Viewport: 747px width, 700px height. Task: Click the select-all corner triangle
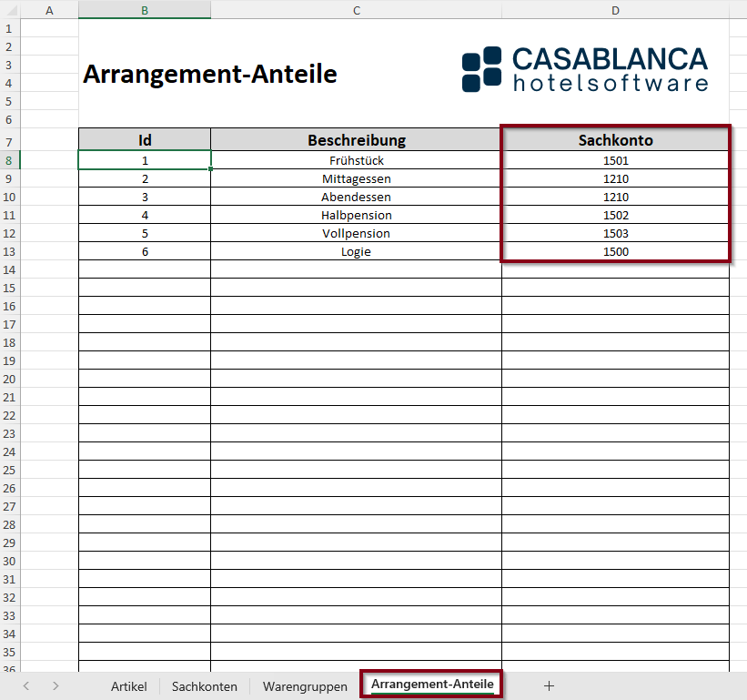coord(11,10)
